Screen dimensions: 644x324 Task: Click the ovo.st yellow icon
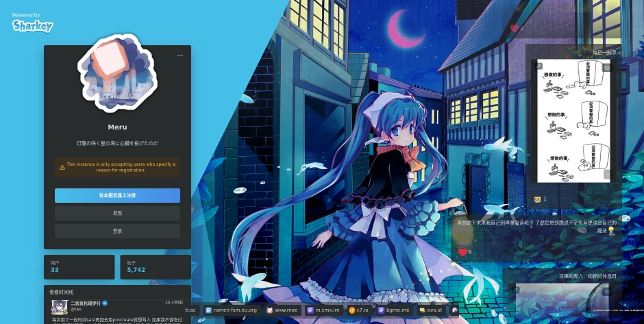(x=422, y=310)
